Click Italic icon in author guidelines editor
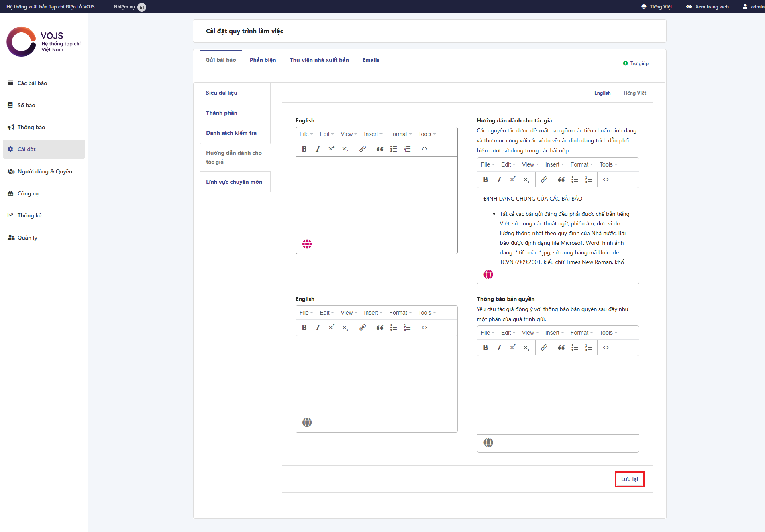765x532 pixels. pyautogui.click(x=499, y=179)
